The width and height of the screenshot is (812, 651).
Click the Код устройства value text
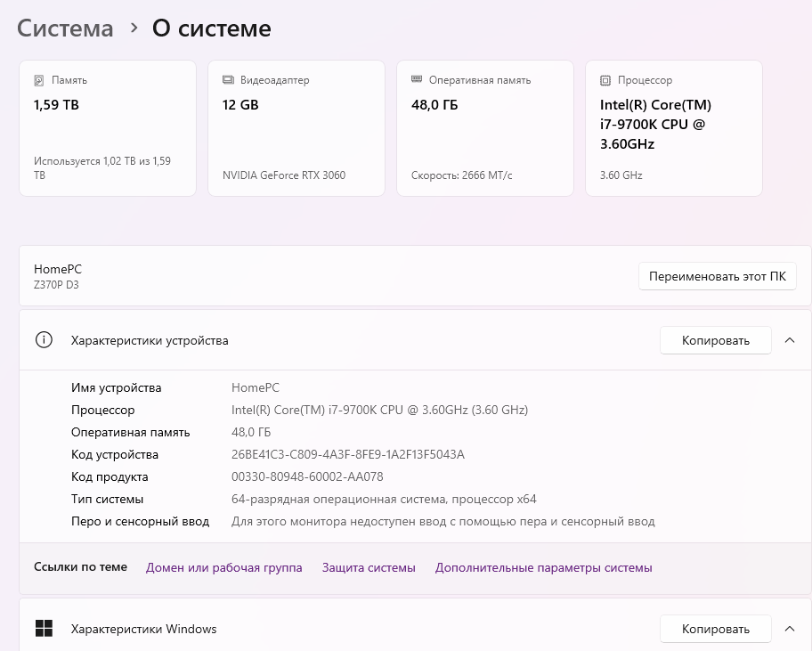[x=347, y=454]
